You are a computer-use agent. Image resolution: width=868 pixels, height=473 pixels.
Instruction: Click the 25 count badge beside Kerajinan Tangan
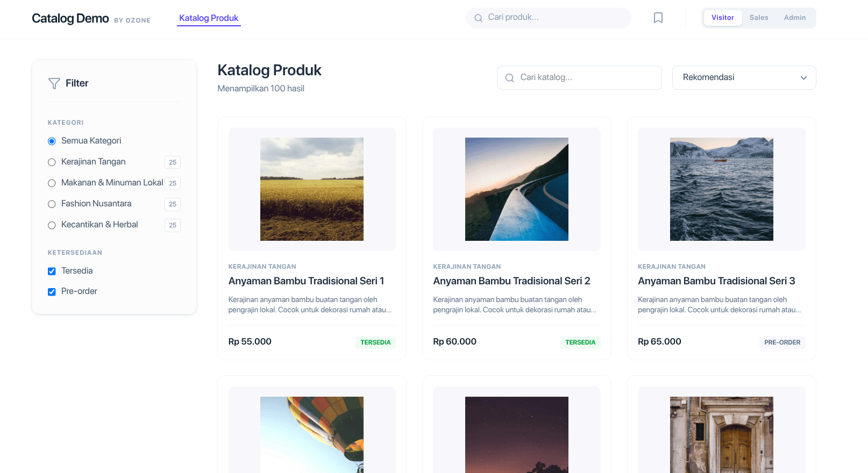pyautogui.click(x=173, y=162)
